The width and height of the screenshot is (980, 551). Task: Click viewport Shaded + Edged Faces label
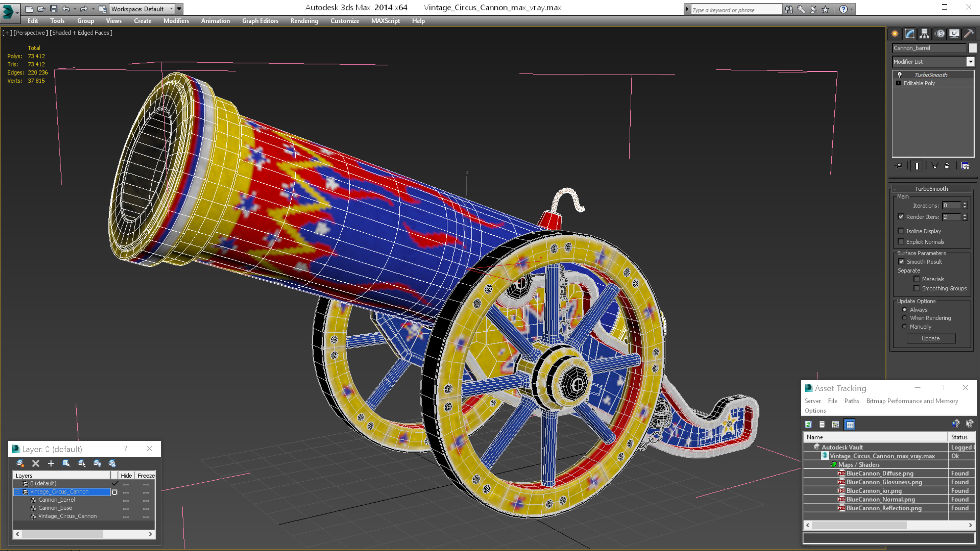pyautogui.click(x=81, y=33)
